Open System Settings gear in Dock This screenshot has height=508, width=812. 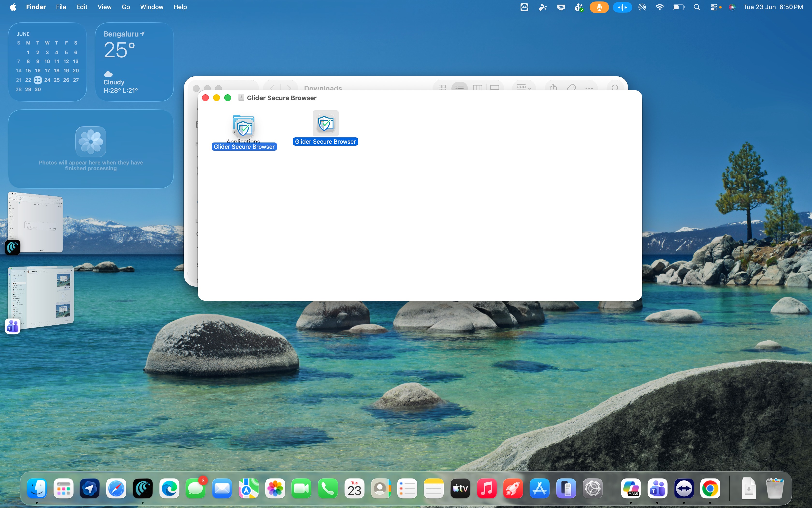(x=593, y=488)
